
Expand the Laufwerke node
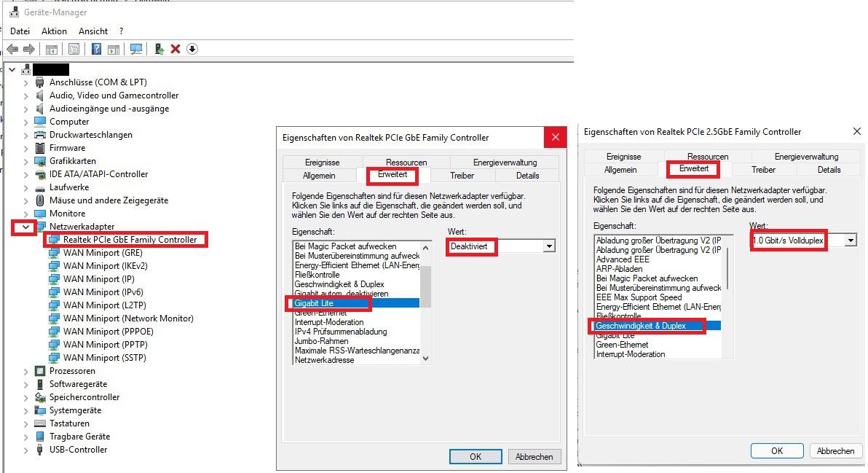25,187
